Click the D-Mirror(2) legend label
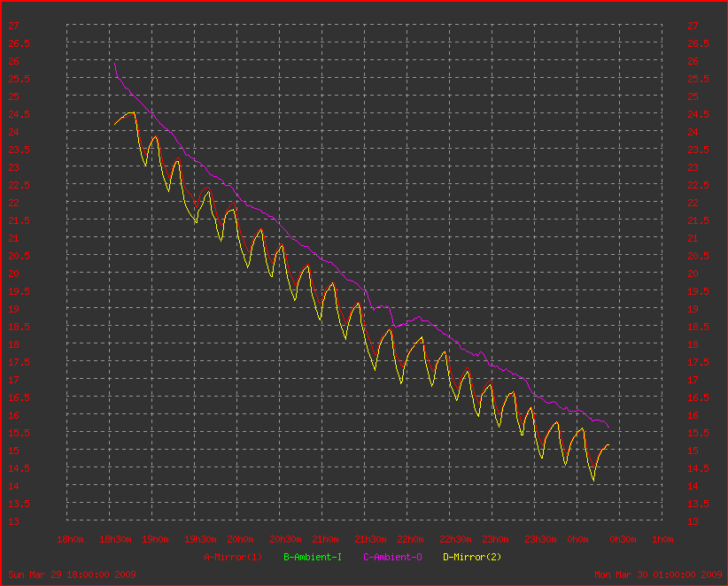 472,557
